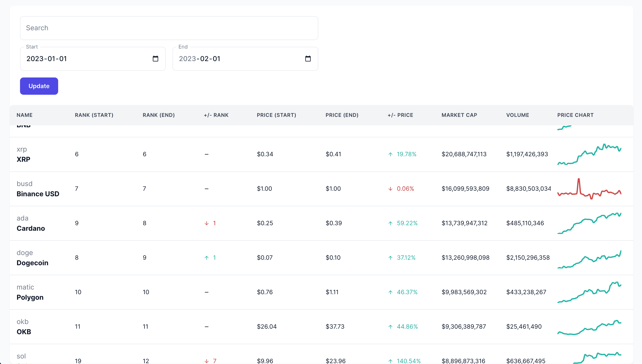Click the up arrow beside 19.78%

390,154
